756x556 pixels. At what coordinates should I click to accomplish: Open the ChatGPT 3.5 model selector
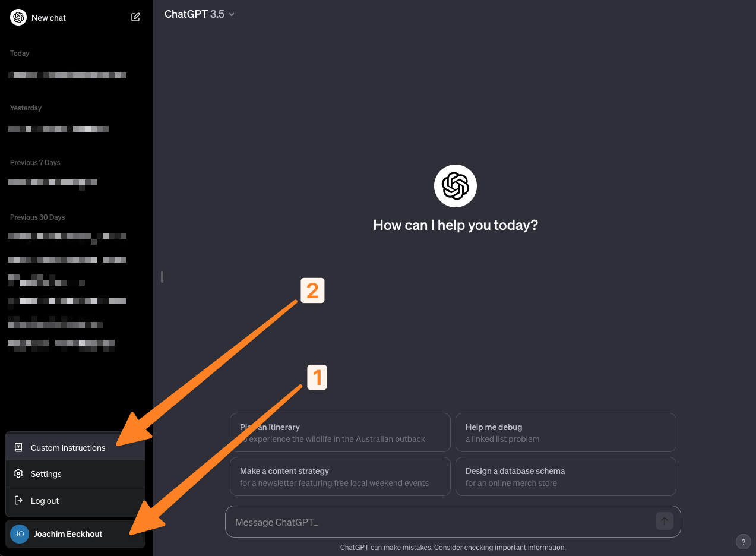tap(199, 14)
